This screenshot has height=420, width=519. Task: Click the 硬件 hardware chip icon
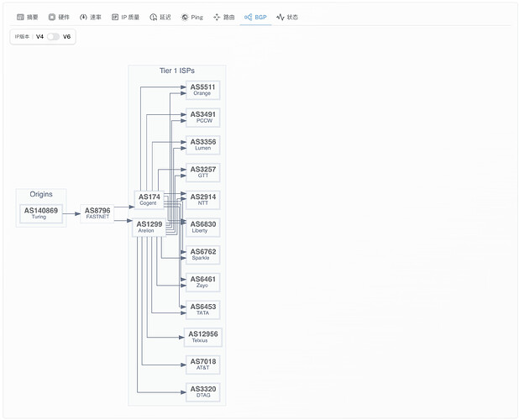coord(52,17)
